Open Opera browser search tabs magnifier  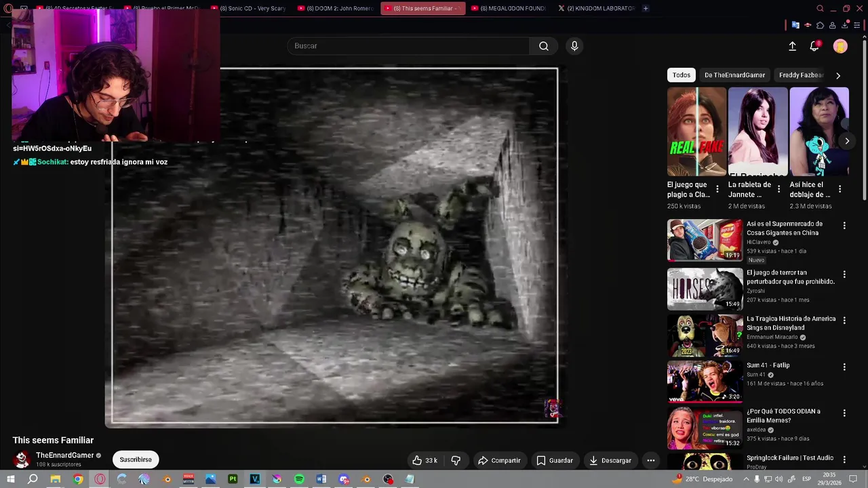coord(820,8)
